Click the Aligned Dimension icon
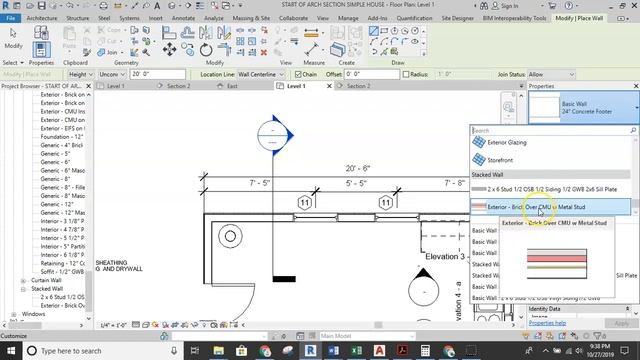Image resolution: width=640 pixels, height=360 pixels. pos(311,33)
